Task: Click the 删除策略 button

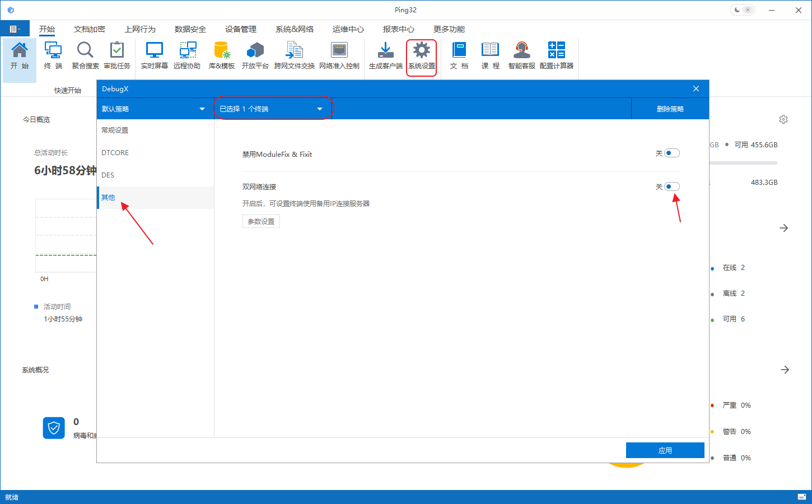Action: 670,109
